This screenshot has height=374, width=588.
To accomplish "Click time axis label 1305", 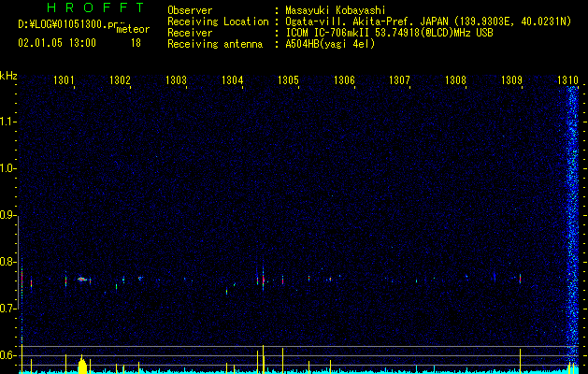I will 288,79.
